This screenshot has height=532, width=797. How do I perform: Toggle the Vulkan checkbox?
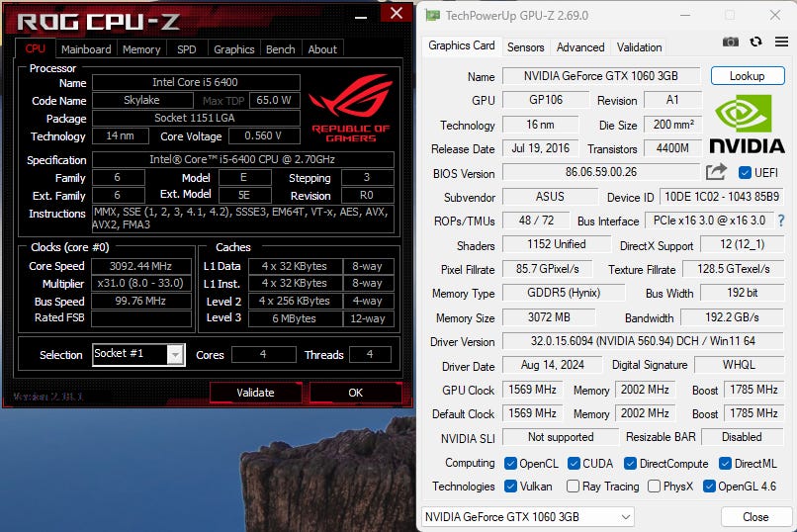pos(511,487)
